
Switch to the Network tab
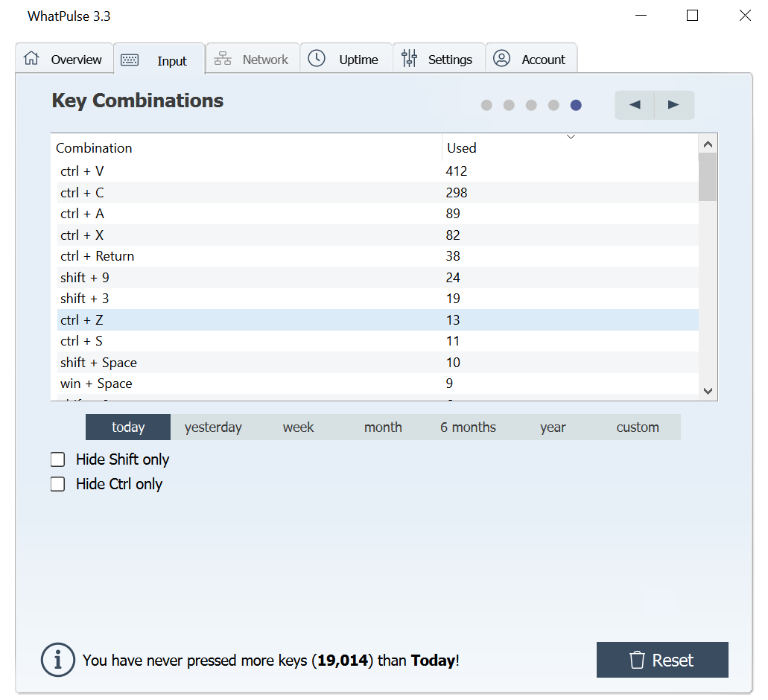[x=253, y=59]
